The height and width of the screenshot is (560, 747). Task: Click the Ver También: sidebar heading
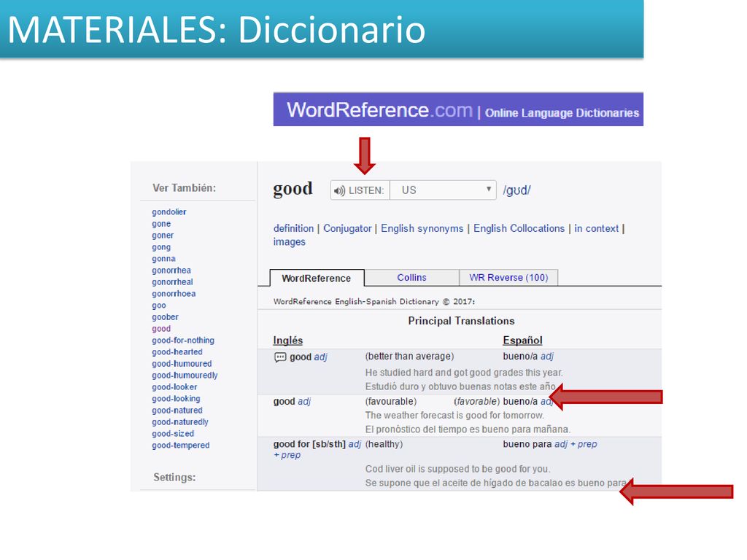click(185, 188)
